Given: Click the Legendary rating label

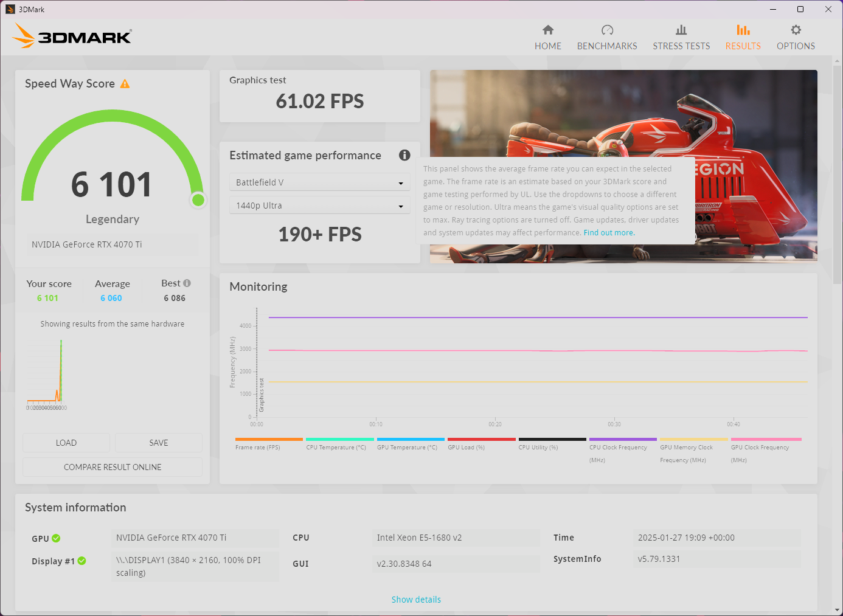Looking at the screenshot, I should [113, 219].
